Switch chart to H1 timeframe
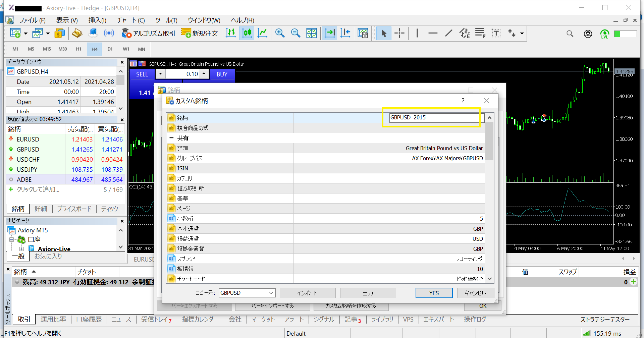The image size is (644, 338). pyautogui.click(x=78, y=49)
